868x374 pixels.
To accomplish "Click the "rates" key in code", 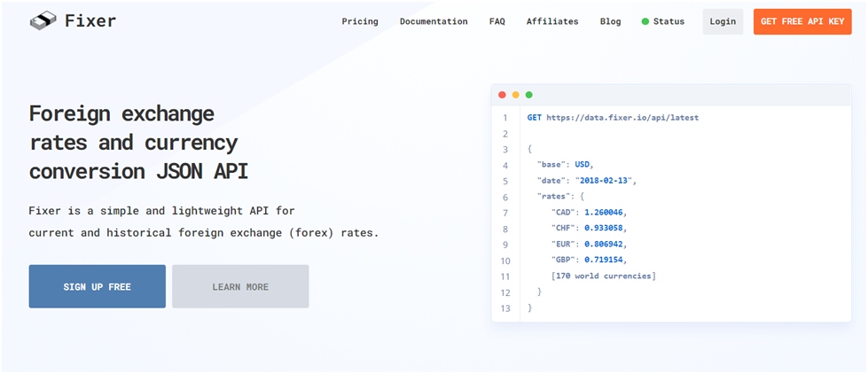I will click(x=556, y=197).
